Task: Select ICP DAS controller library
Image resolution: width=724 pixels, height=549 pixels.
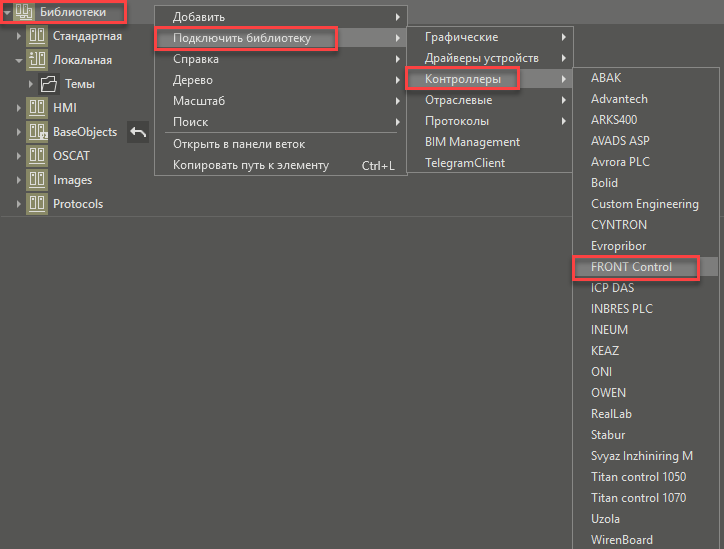Action: pos(646,288)
